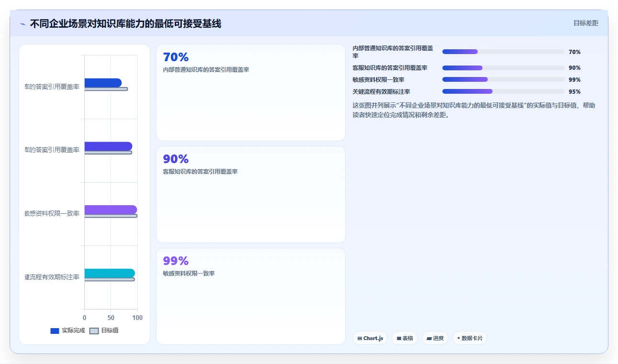Click the 敏感资料权限一致率 axis label in chart
This screenshot has height=364, width=618.
pyautogui.click(x=52, y=214)
